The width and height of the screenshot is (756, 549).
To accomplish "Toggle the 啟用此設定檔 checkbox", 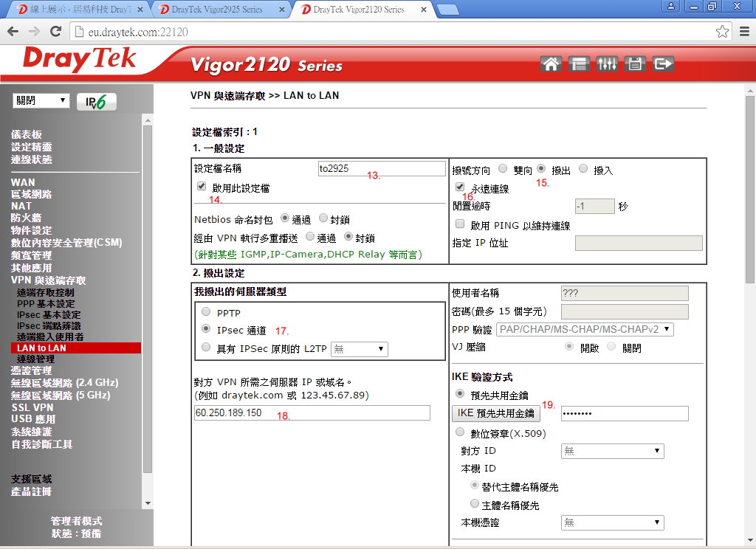I will coord(202,187).
